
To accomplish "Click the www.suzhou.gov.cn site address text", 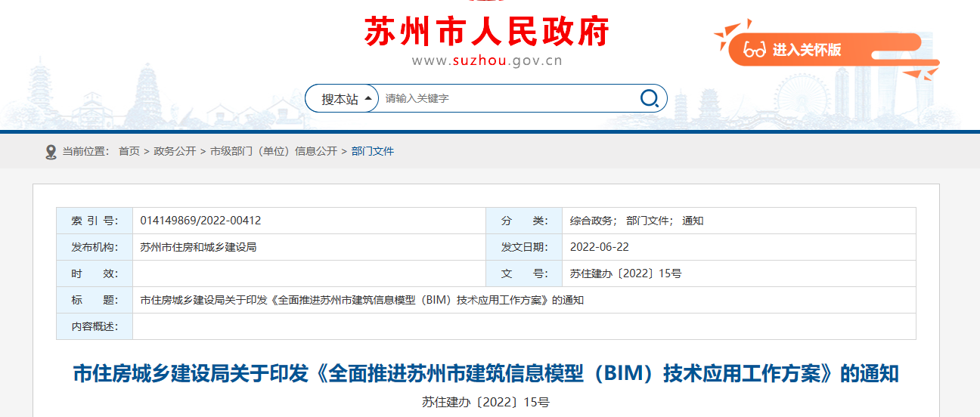I will [487, 61].
